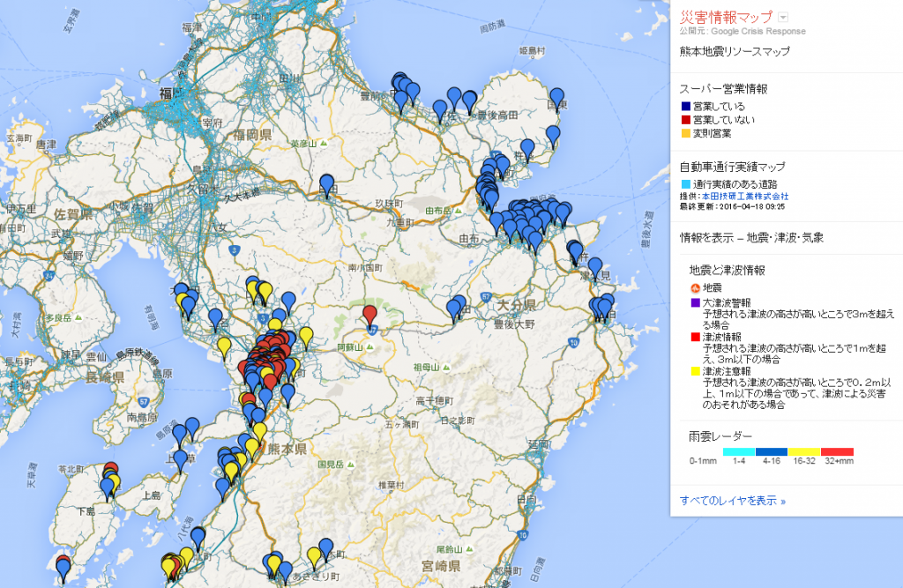
Task: Select the earthquake icon in the legend
Action: click(x=694, y=288)
